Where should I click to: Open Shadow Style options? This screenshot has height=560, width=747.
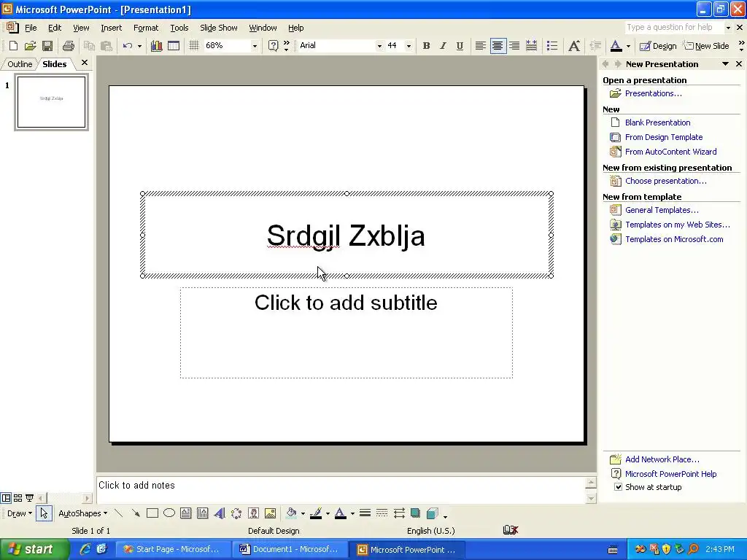(415, 513)
